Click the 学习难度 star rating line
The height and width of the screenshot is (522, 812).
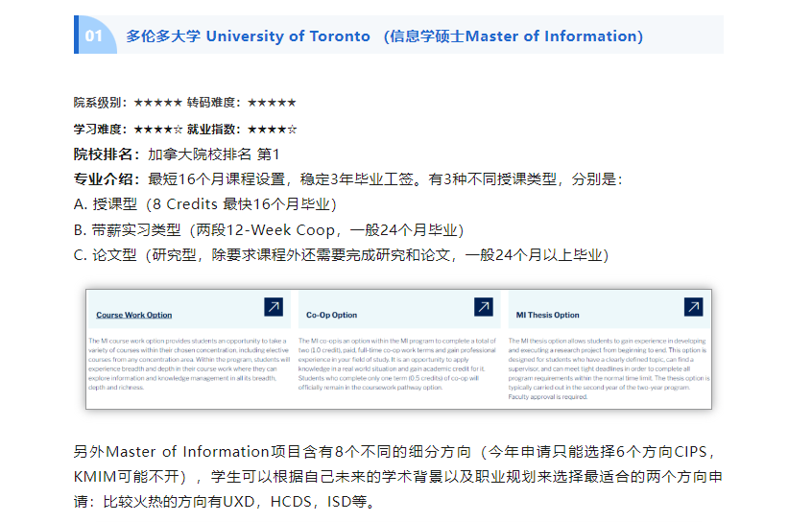click(x=185, y=129)
